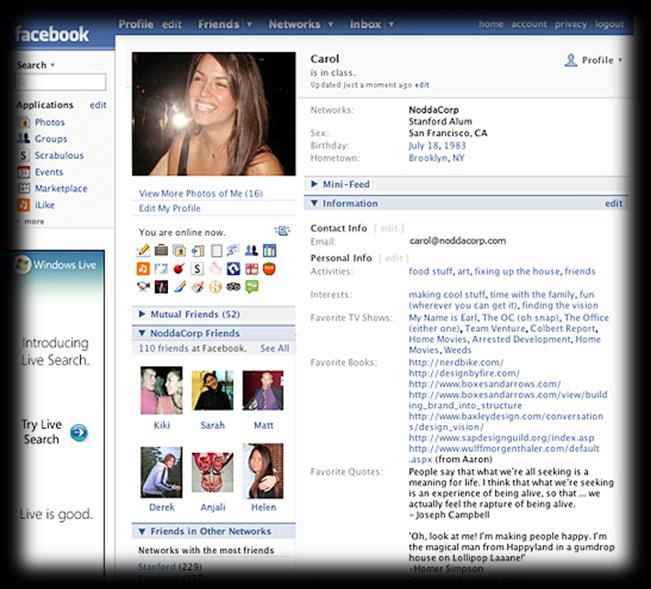Click edit next to status update
This screenshot has width=651, height=589.
coord(422,85)
